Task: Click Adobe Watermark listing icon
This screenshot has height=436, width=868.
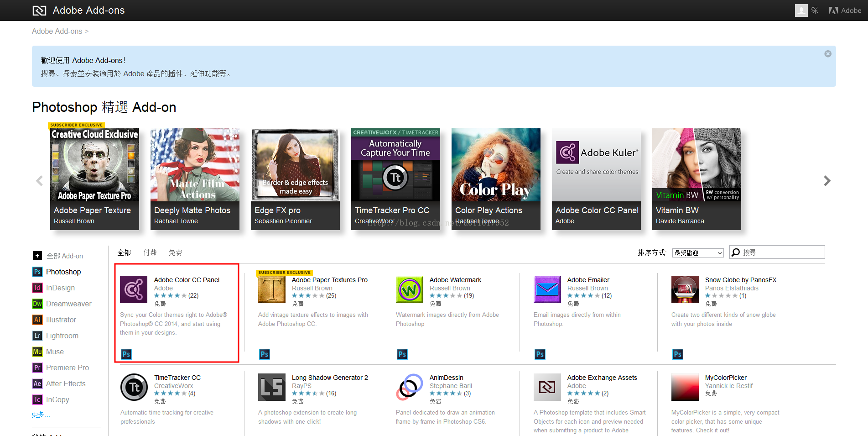Action: [410, 289]
